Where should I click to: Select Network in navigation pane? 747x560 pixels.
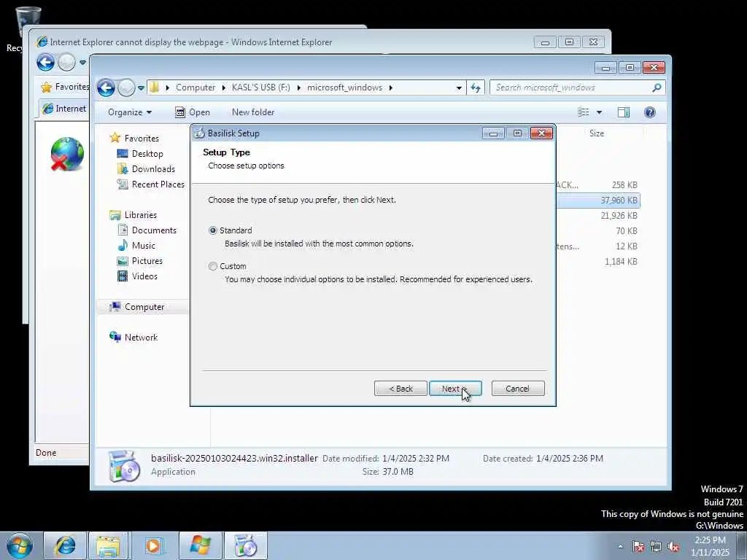(141, 338)
